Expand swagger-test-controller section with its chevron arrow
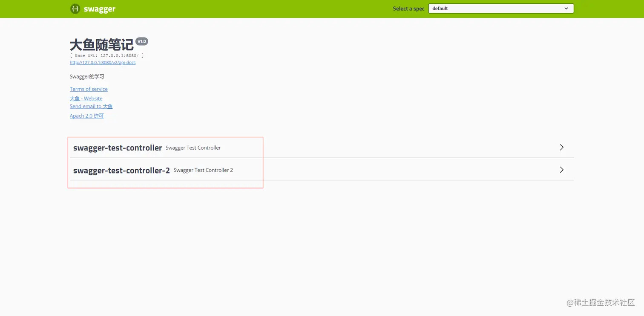644x316 pixels. 562,147
